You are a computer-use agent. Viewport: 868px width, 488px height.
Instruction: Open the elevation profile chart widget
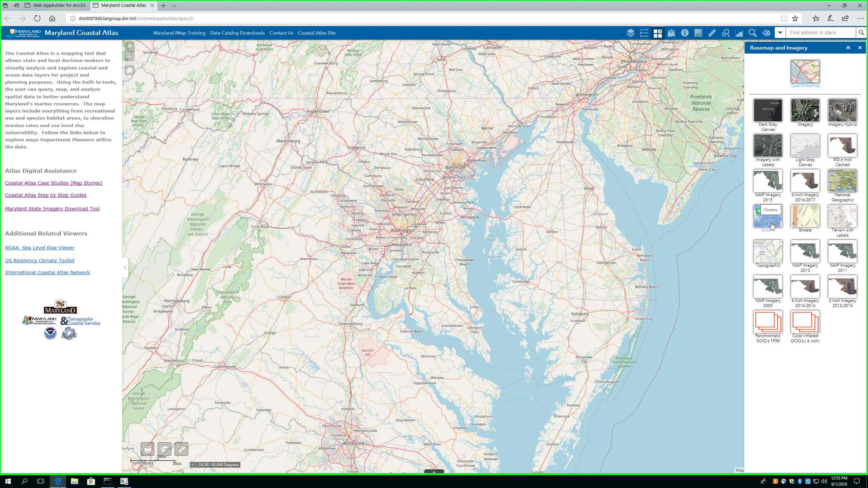click(x=739, y=33)
